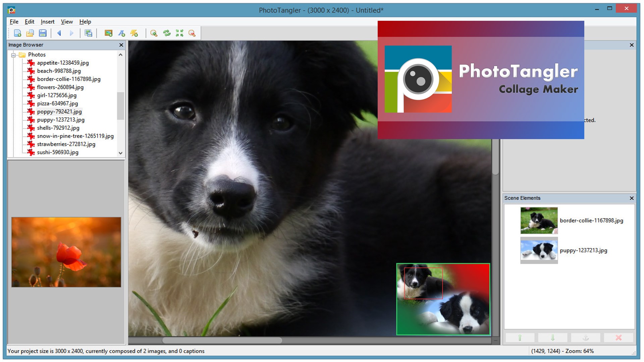Viewport: 644px width, 362px height.
Task: Click the Add text caption icon
Action: pyautogui.click(x=121, y=33)
